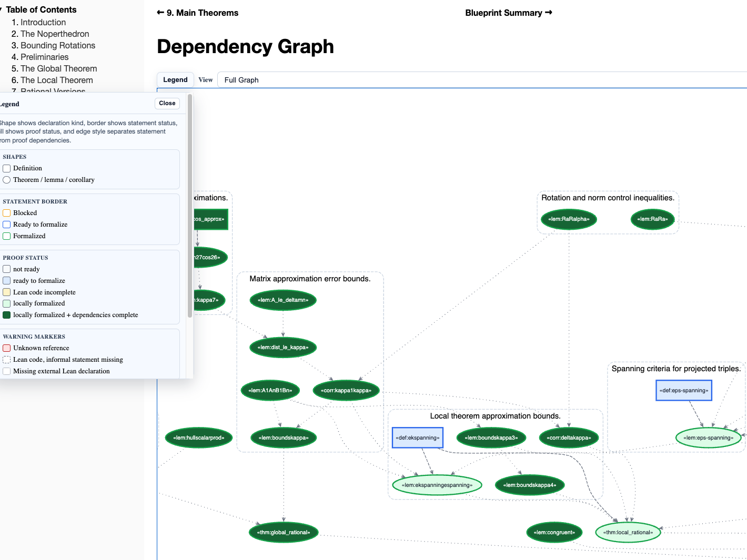The width and height of the screenshot is (747, 560).
Task: Click the «lem:RaRalpha» node in the graph
Action: 569,219
